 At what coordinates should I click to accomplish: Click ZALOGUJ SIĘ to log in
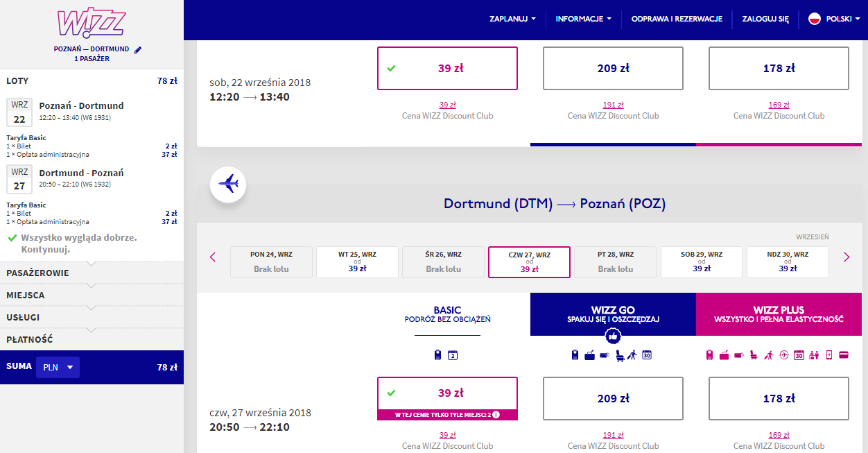tap(765, 19)
